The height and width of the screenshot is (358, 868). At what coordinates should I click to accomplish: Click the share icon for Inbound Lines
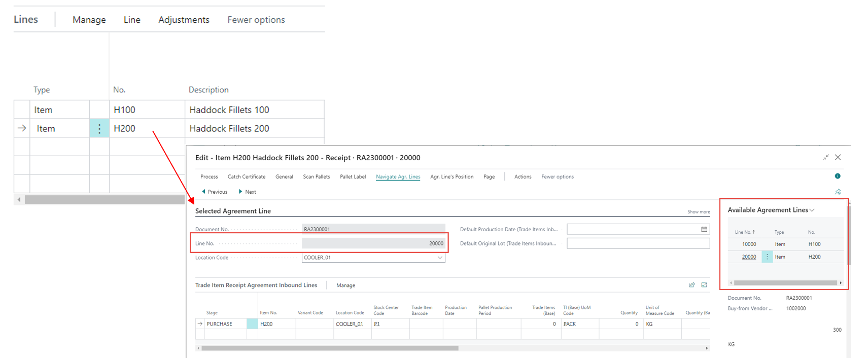pyautogui.click(x=691, y=285)
